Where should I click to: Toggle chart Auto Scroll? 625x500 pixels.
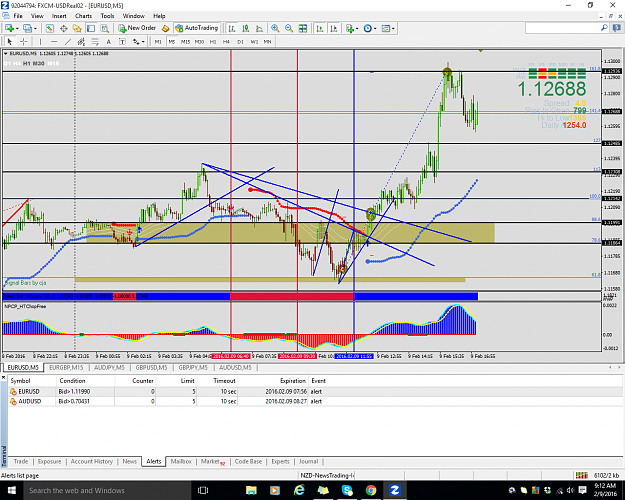click(x=320, y=28)
